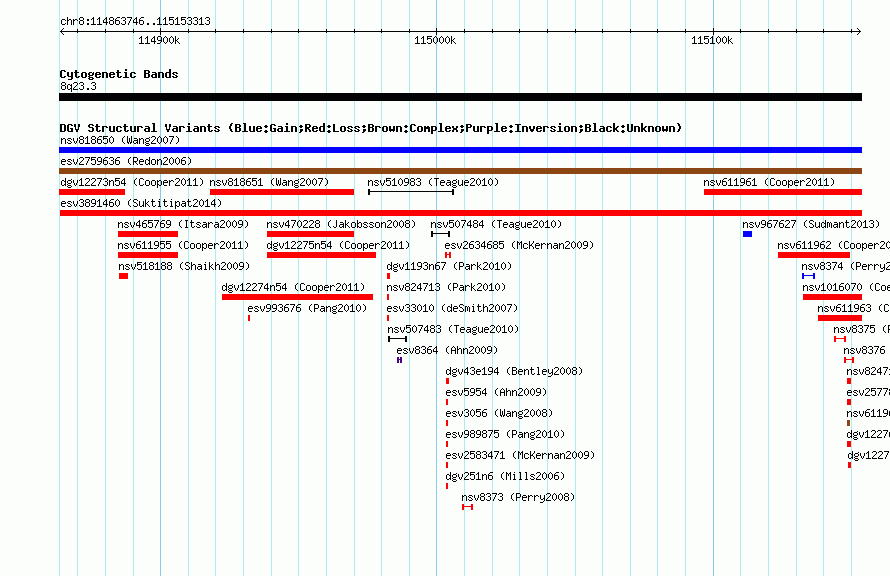Click the nsv518188 (Shaikh2009) red block
The image size is (890, 576).
[123, 276]
